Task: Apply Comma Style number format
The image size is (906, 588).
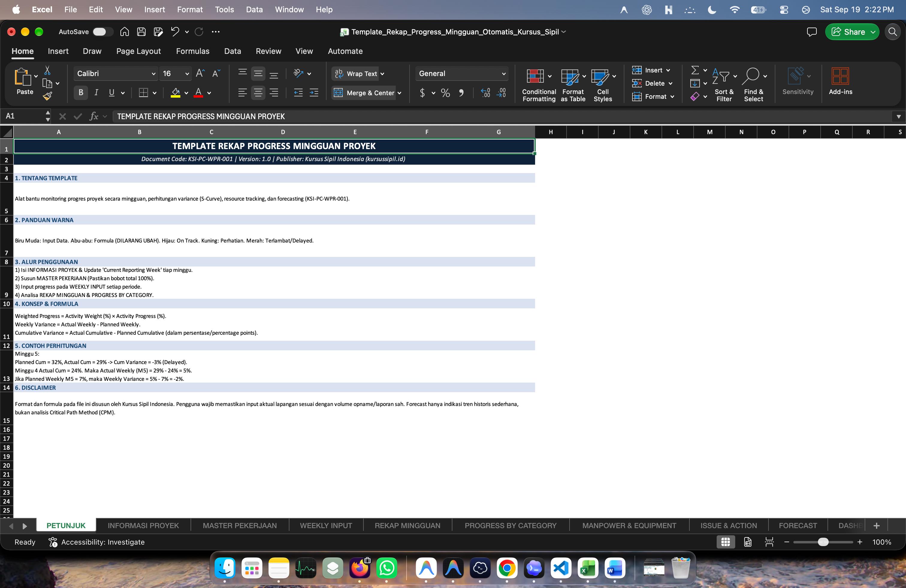Action: pyautogui.click(x=461, y=93)
